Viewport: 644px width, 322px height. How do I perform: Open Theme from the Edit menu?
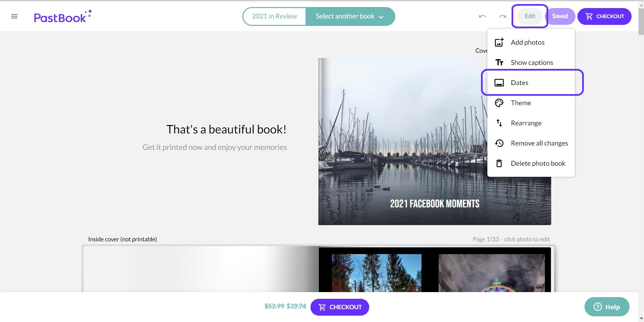(531, 103)
